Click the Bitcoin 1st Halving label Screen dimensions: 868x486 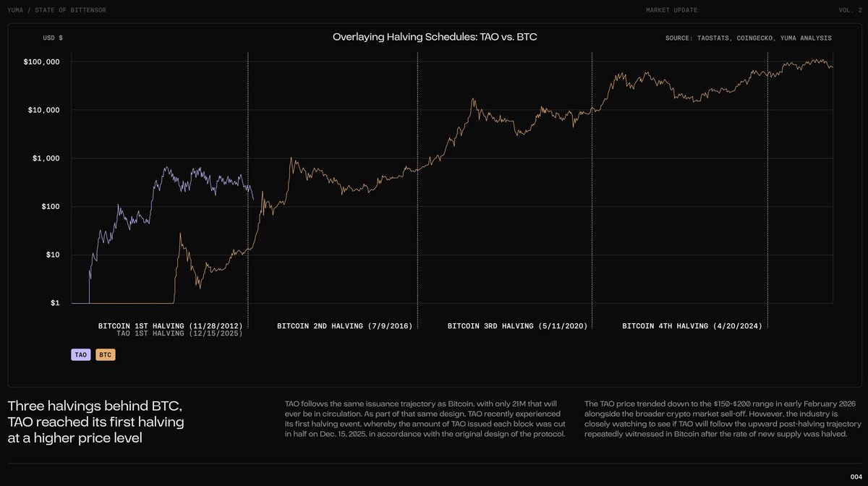click(x=170, y=326)
